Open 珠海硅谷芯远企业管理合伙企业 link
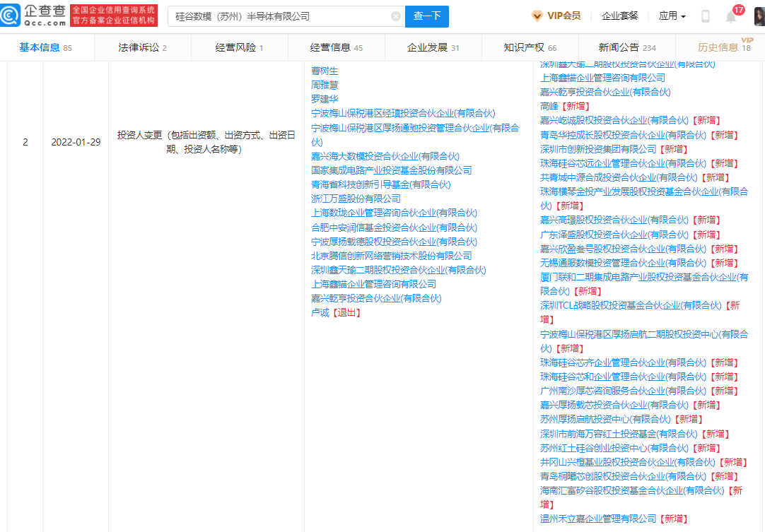The image size is (765, 532). pos(623,163)
